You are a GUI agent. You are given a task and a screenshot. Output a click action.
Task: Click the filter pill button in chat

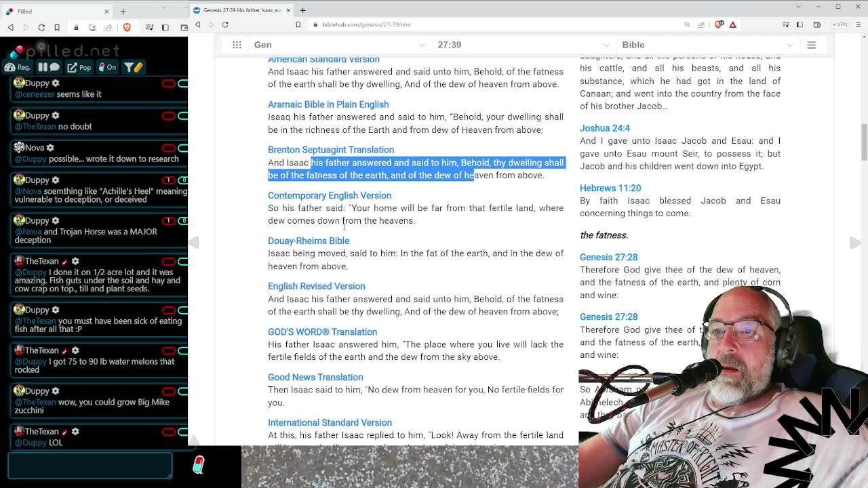[133, 67]
